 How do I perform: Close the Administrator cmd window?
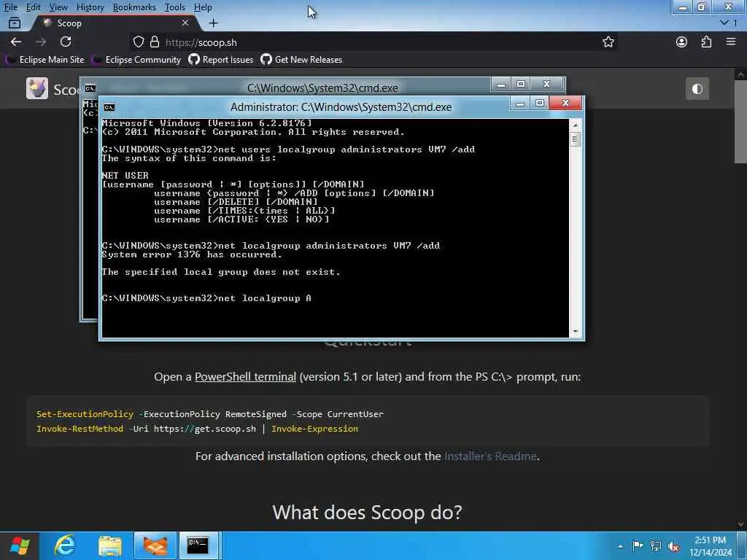pyautogui.click(x=565, y=103)
